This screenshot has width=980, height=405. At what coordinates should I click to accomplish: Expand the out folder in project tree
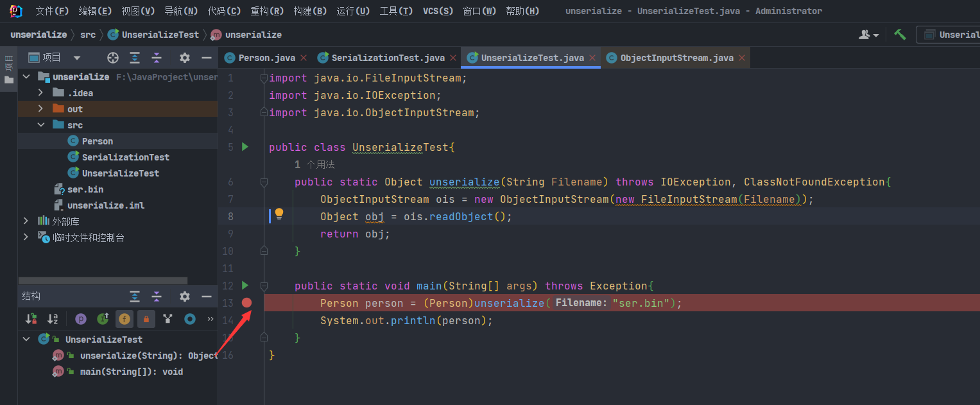click(x=40, y=109)
